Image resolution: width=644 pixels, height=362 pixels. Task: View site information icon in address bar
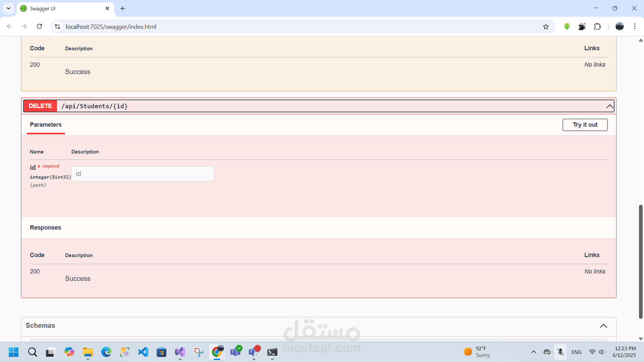(x=58, y=26)
